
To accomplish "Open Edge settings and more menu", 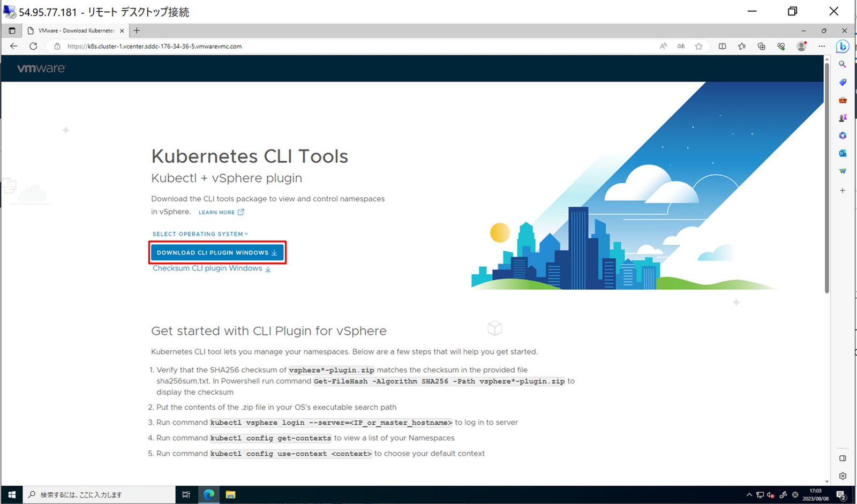I will pos(822,46).
